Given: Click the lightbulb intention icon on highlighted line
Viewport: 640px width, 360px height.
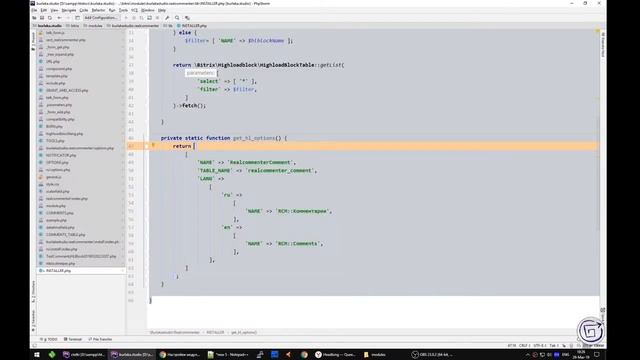Looking at the screenshot, I should (153, 145).
